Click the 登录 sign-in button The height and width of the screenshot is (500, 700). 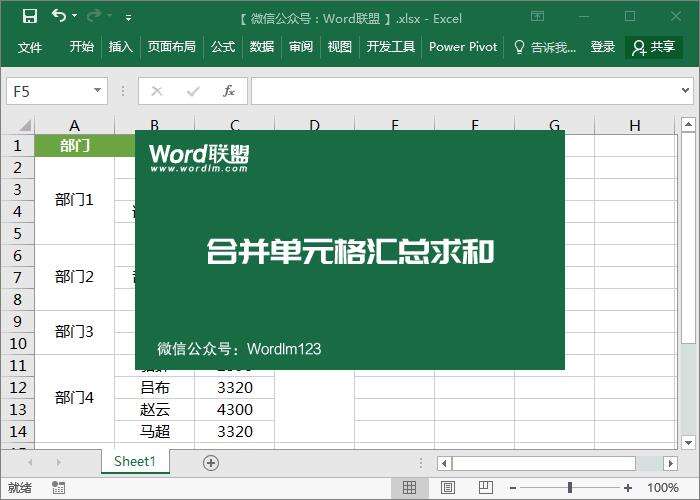click(x=603, y=46)
